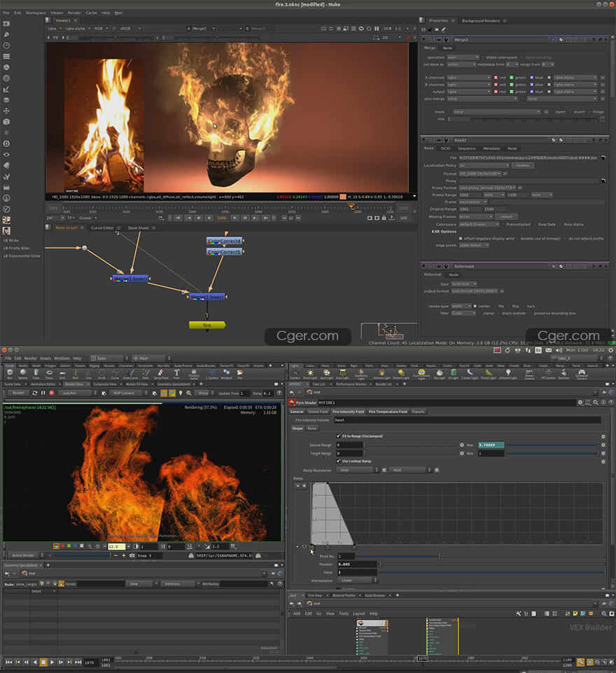
Task: Toggle green checkbox in B channels row
Action: (x=512, y=85)
